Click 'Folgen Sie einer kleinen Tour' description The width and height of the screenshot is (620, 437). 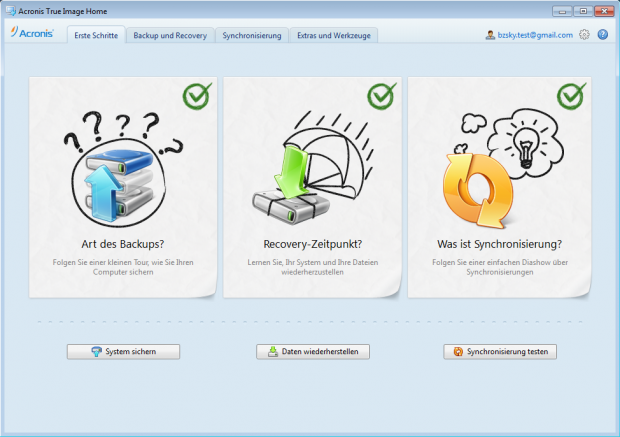point(123,267)
